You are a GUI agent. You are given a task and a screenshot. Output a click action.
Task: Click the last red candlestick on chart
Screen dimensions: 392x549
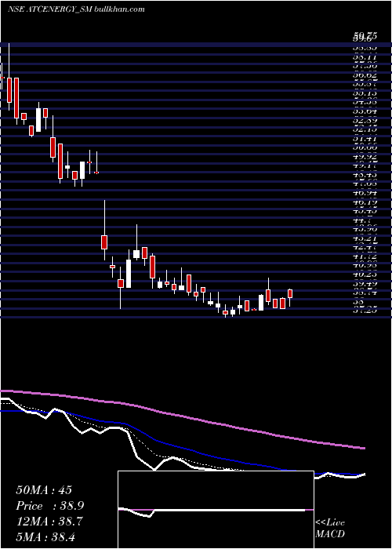coord(290,293)
